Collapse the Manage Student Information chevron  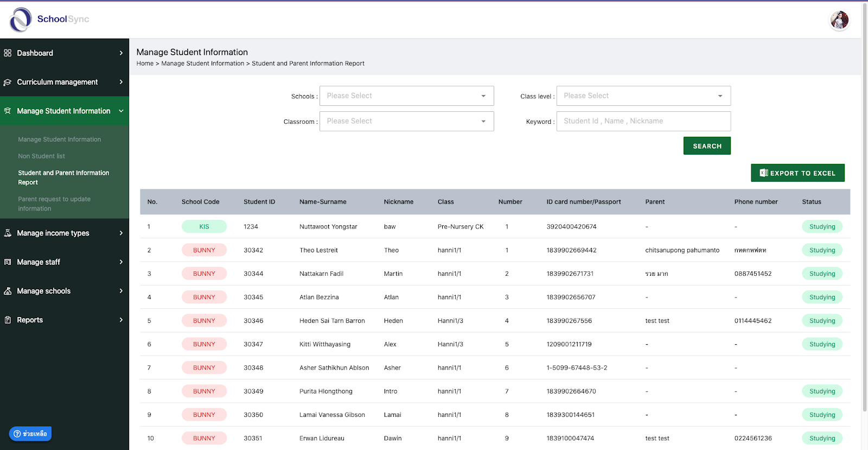click(121, 111)
